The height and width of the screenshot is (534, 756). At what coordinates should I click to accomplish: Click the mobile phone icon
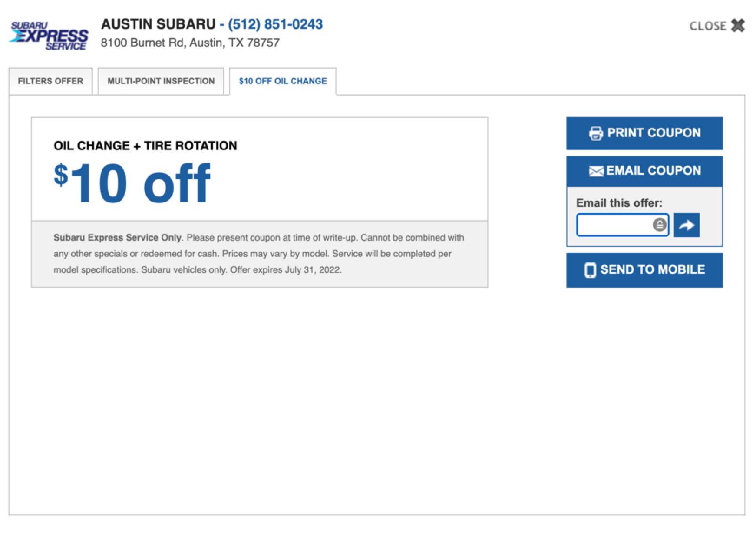pos(590,270)
